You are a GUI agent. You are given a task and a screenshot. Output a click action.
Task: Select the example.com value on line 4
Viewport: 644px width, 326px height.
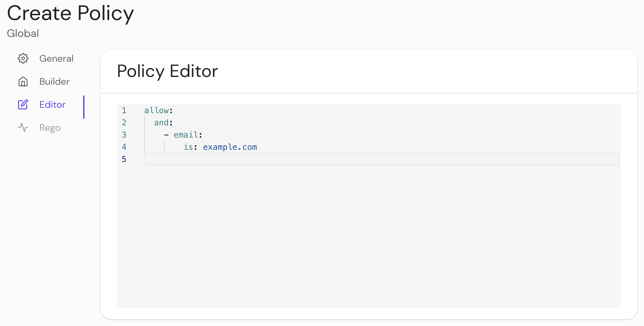[230, 147]
